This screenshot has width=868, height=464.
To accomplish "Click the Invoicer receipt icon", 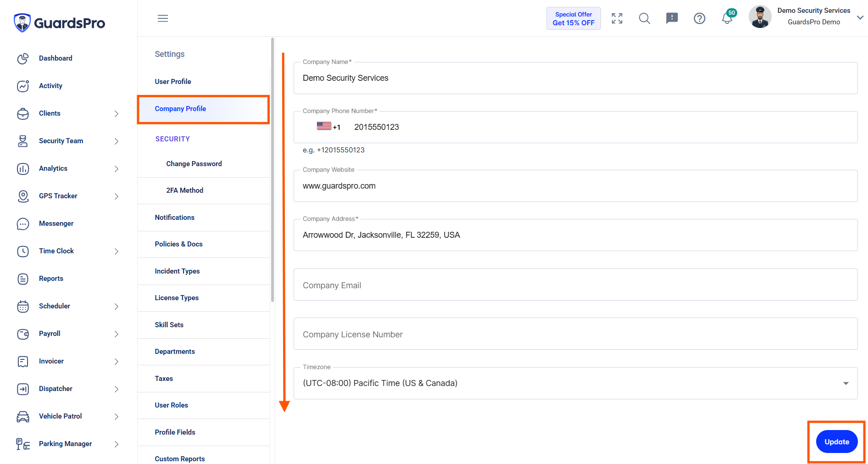I will point(23,362).
